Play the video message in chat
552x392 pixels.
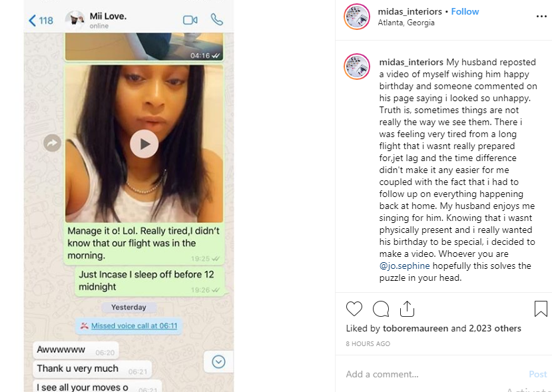coord(144,144)
